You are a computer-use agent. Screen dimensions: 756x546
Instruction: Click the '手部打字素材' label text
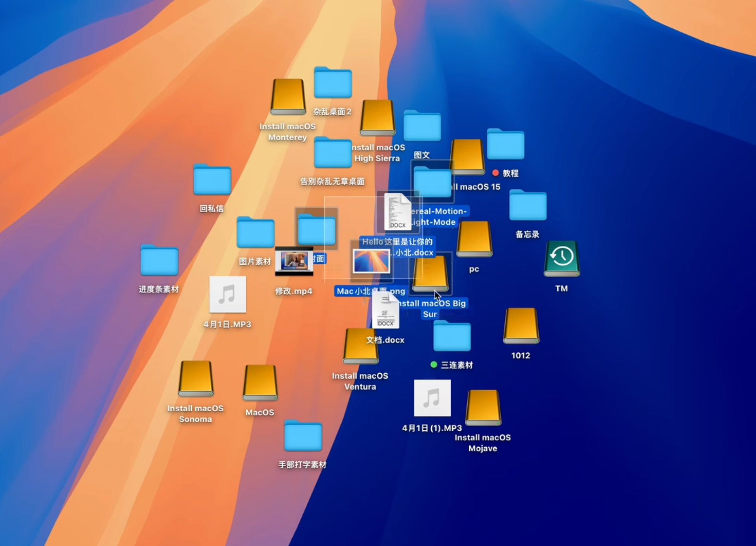[x=302, y=465]
